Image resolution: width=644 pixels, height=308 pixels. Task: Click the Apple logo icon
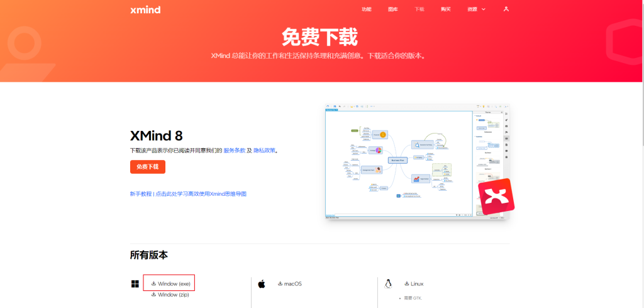(262, 283)
